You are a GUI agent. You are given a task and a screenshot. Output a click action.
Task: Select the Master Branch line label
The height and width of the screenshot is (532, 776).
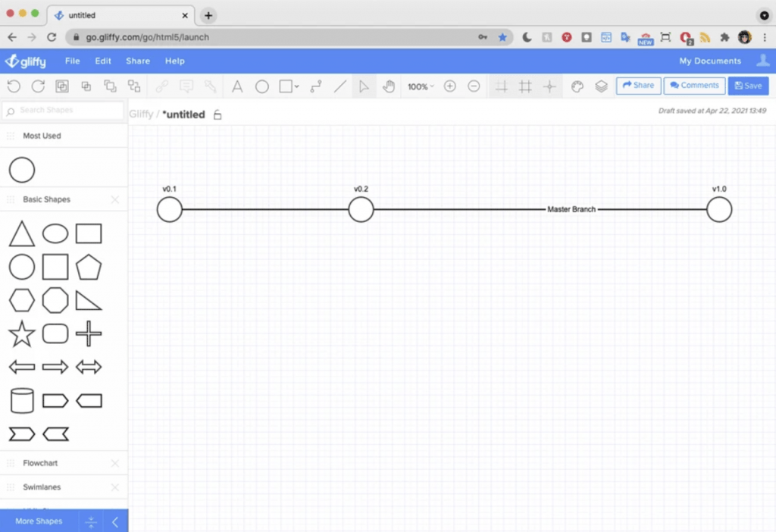571,209
